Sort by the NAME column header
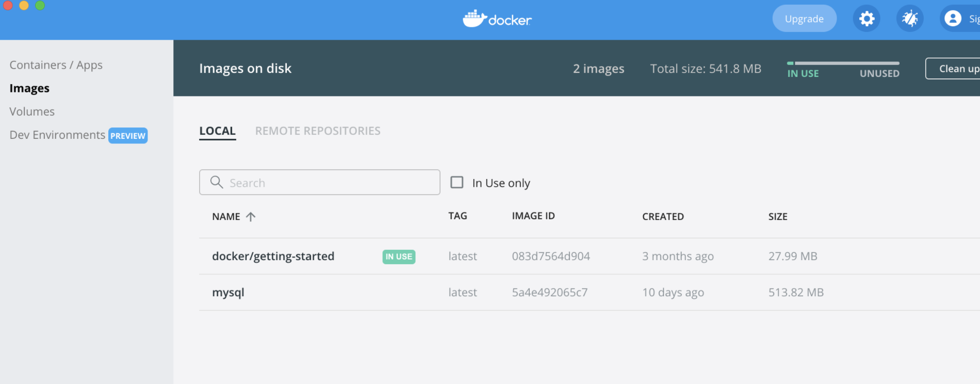The width and height of the screenshot is (980, 384). [x=226, y=217]
